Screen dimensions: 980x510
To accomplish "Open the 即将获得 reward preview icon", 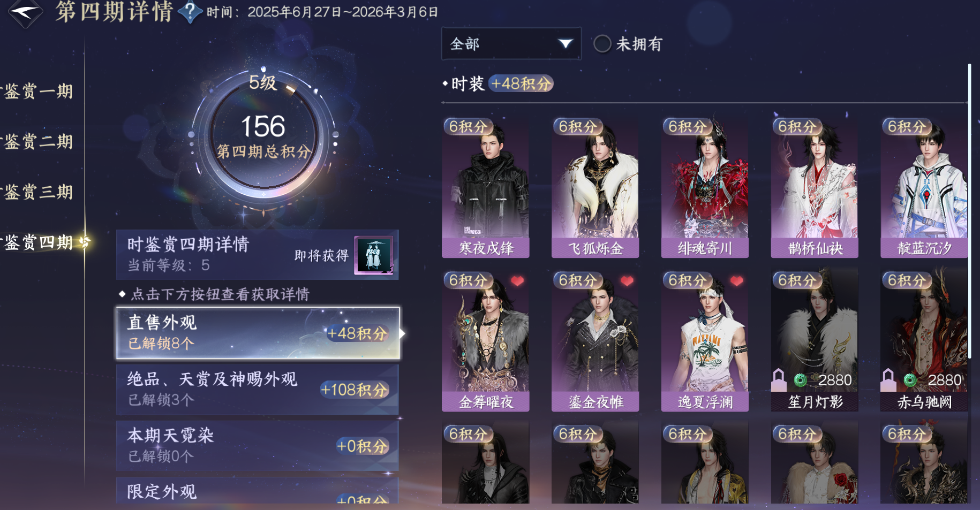I will tap(374, 255).
